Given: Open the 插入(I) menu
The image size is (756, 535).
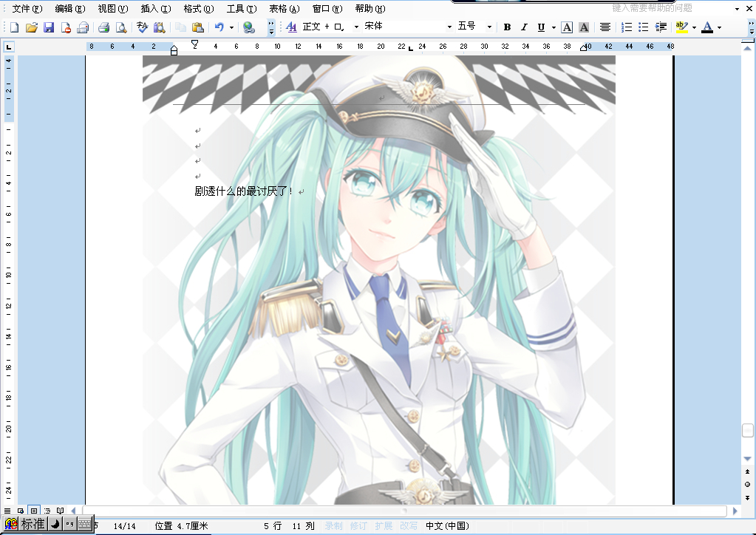Looking at the screenshot, I should pyautogui.click(x=156, y=9).
